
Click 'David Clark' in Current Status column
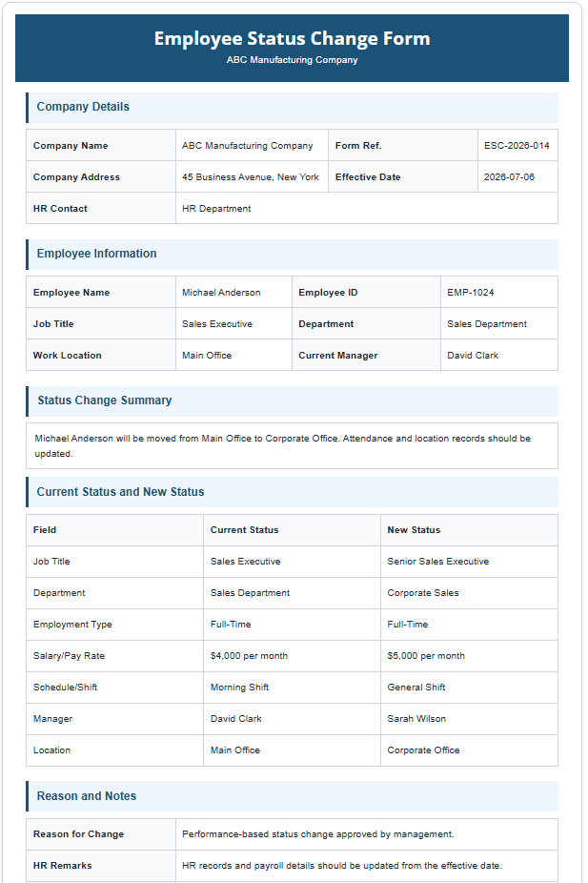point(235,719)
